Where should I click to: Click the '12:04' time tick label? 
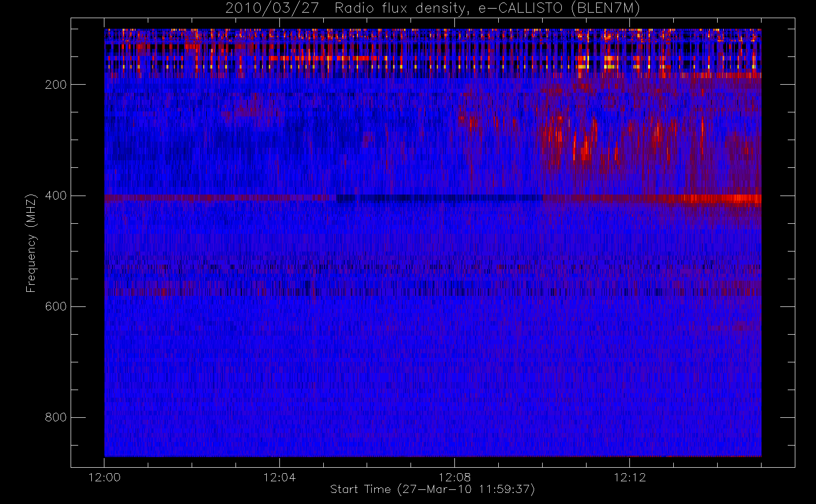(x=279, y=477)
